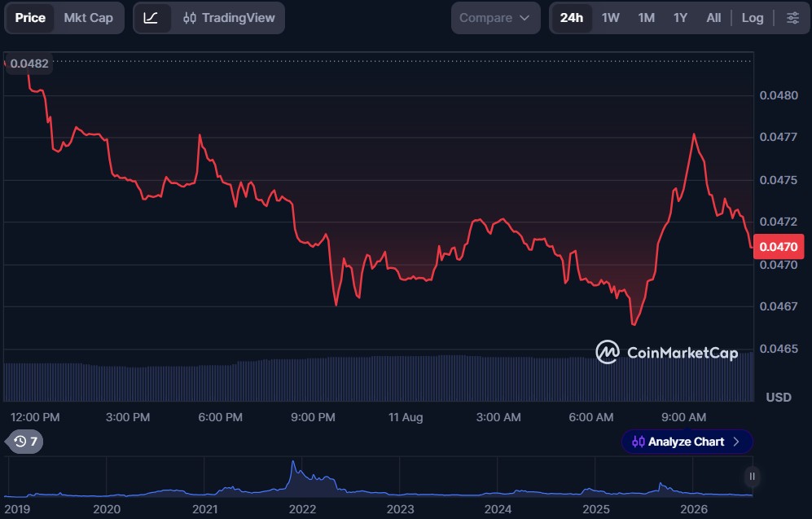812x519 pixels.
Task: Click 2023 on the history timeline
Action: tap(401, 509)
